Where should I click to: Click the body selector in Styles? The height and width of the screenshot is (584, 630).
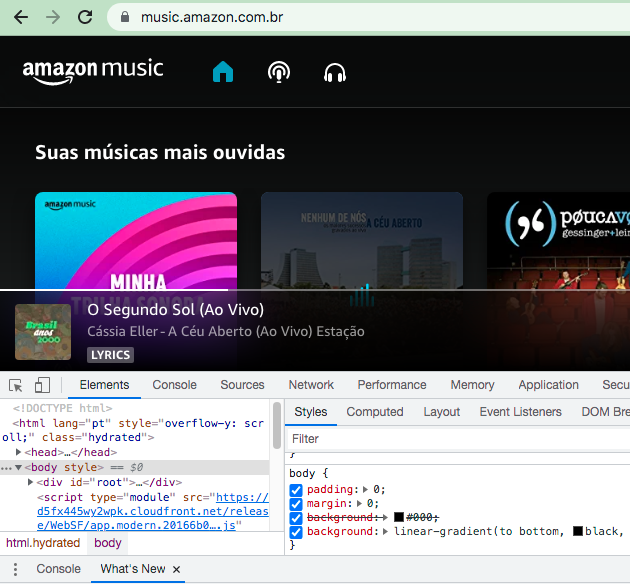[302, 474]
